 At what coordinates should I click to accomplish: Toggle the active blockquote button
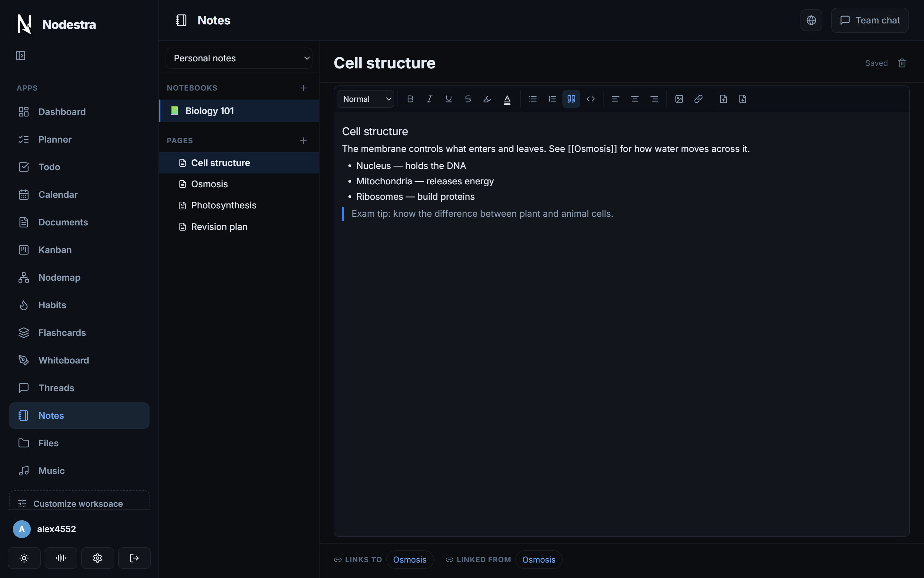(x=571, y=99)
